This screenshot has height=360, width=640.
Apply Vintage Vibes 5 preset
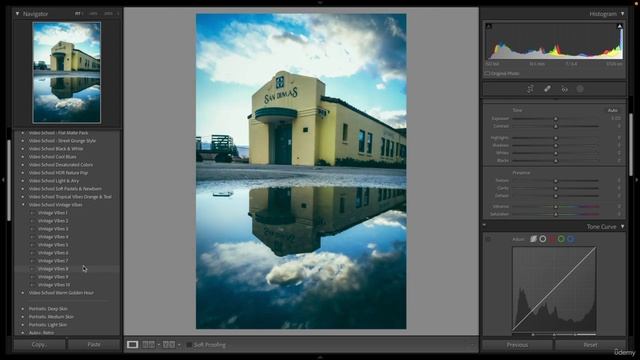(53, 245)
